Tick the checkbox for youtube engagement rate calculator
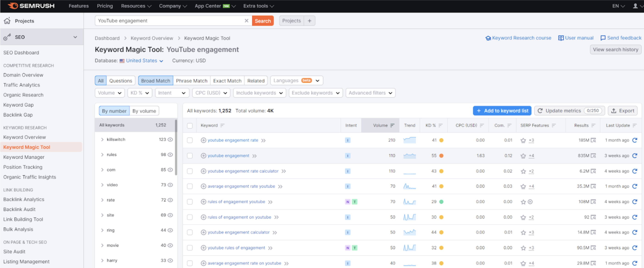Image resolution: width=644 pixels, height=268 pixels. tap(190, 171)
